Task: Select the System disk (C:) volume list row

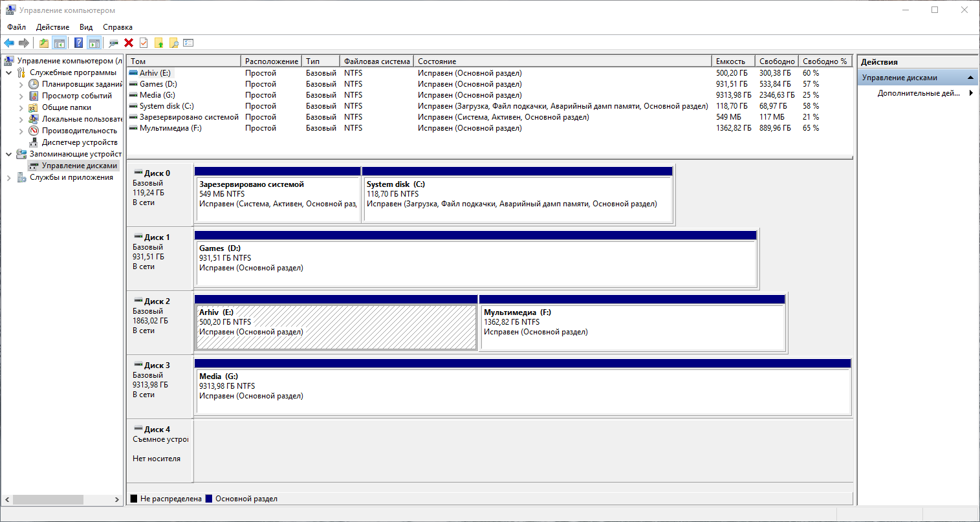Action: pyautogui.click(x=490, y=106)
